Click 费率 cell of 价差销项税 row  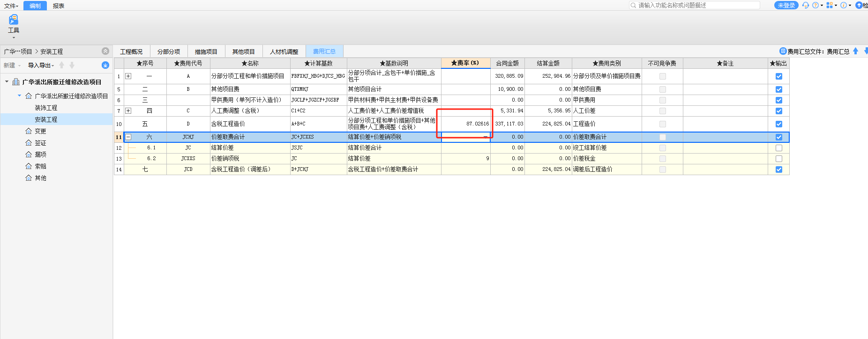(x=466, y=159)
